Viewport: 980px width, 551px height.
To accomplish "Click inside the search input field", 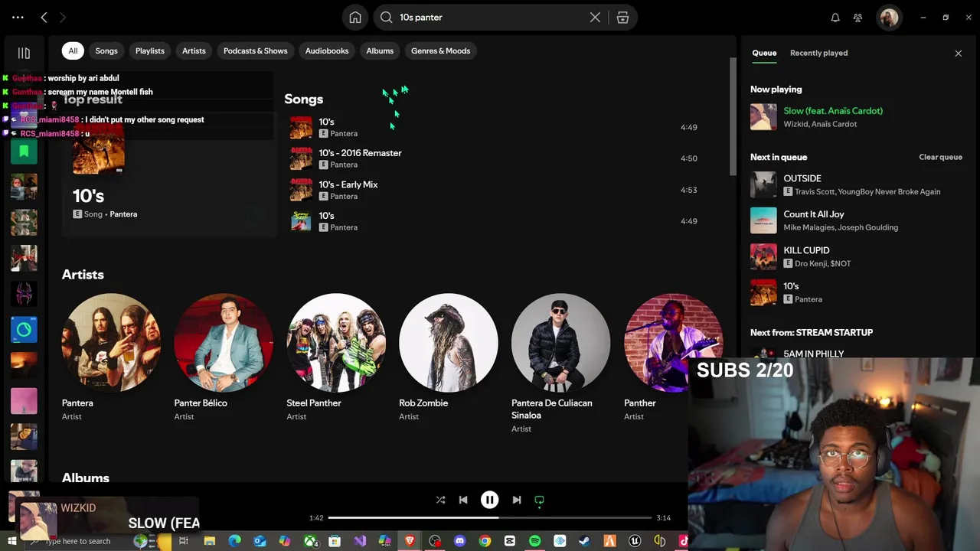I will point(490,18).
